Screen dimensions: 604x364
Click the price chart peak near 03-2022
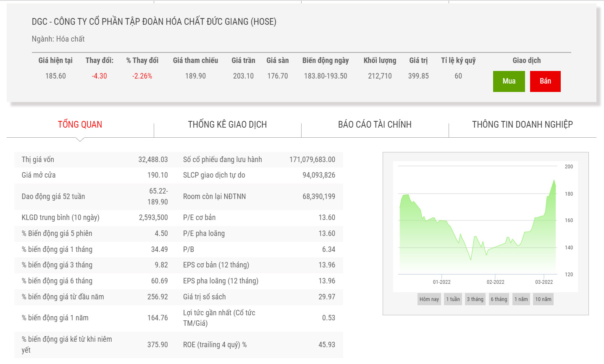tap(554, 181)
